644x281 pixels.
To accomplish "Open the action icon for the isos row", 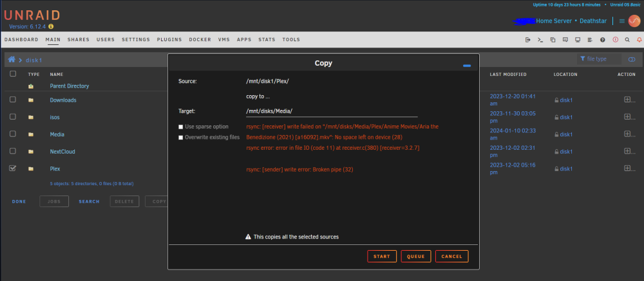I will coord(627,117).
